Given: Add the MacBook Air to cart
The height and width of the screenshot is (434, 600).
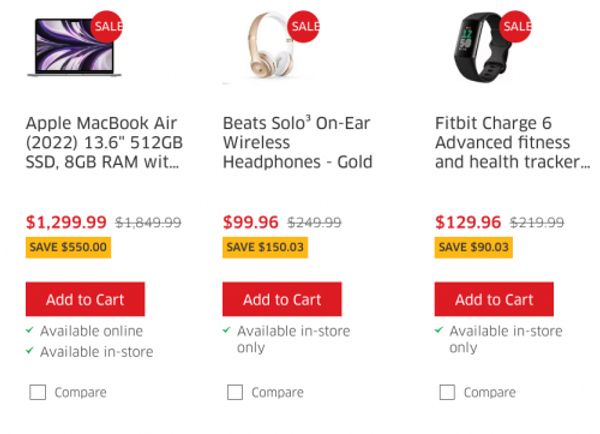Looking at the screenshot, I should tap(85, 299).
